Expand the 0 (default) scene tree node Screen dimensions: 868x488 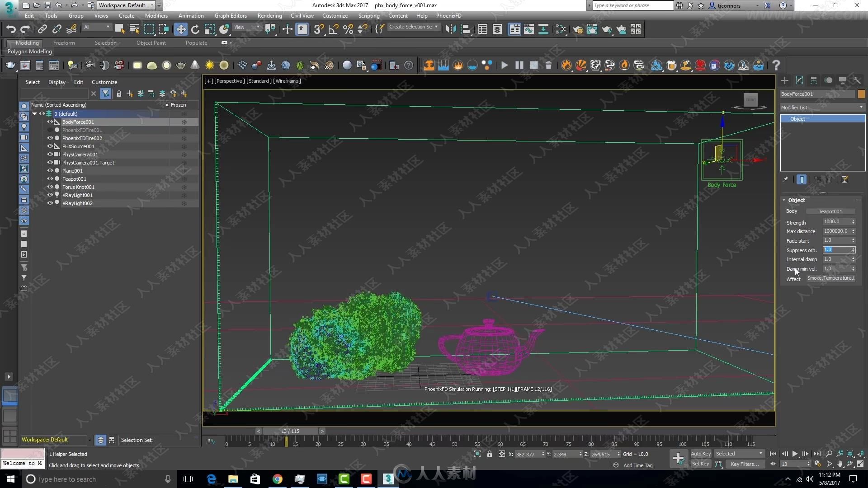coord(34,114)
